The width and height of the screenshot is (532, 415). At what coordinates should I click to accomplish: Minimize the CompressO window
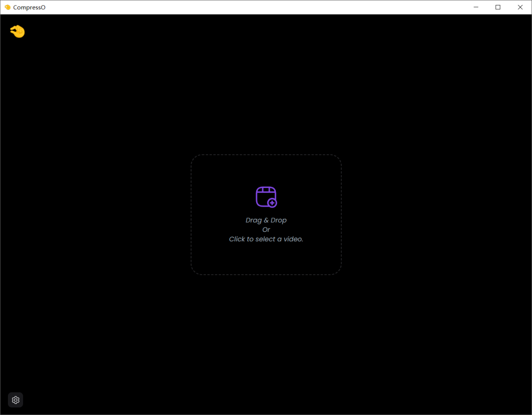[476, 7]
